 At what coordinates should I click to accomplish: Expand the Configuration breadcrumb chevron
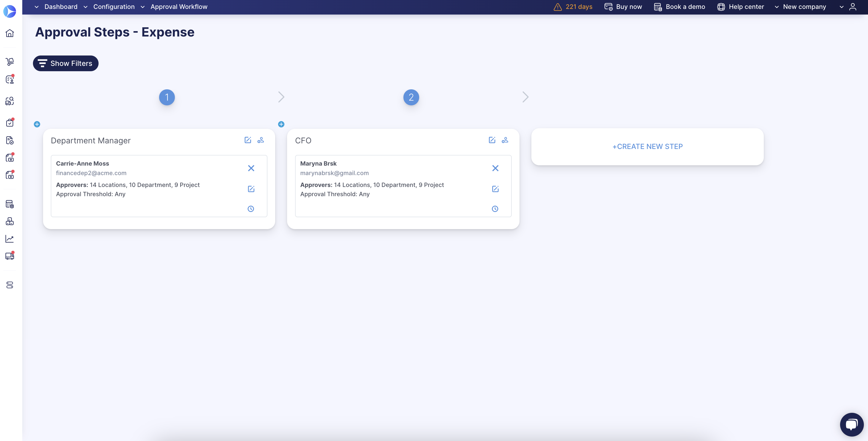pos(85,7)
